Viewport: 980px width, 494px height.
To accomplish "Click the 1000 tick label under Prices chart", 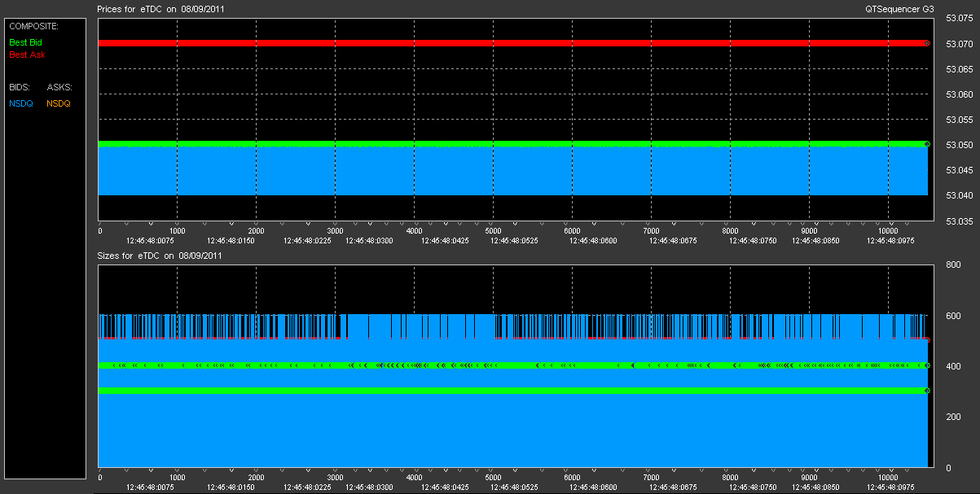I will [177, 231].
